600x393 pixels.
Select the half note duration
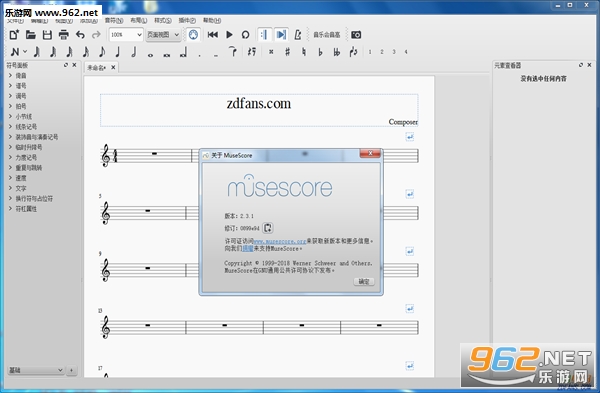(134, 52)
